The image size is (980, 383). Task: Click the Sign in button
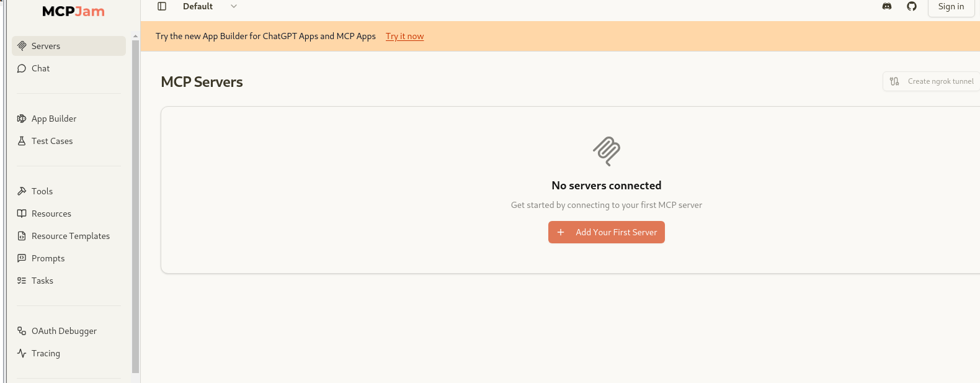tap(950, 7)
